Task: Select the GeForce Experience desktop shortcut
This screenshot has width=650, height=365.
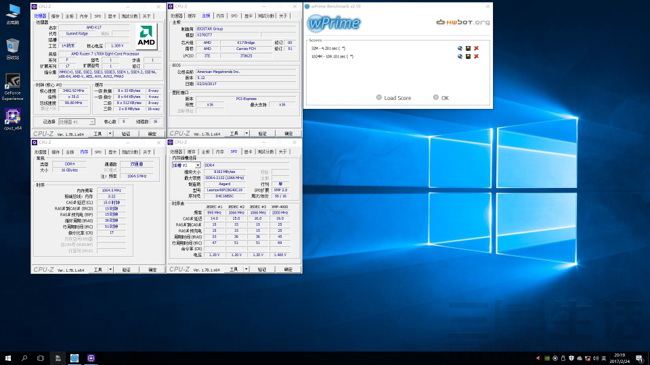Action: coord(13,87)
